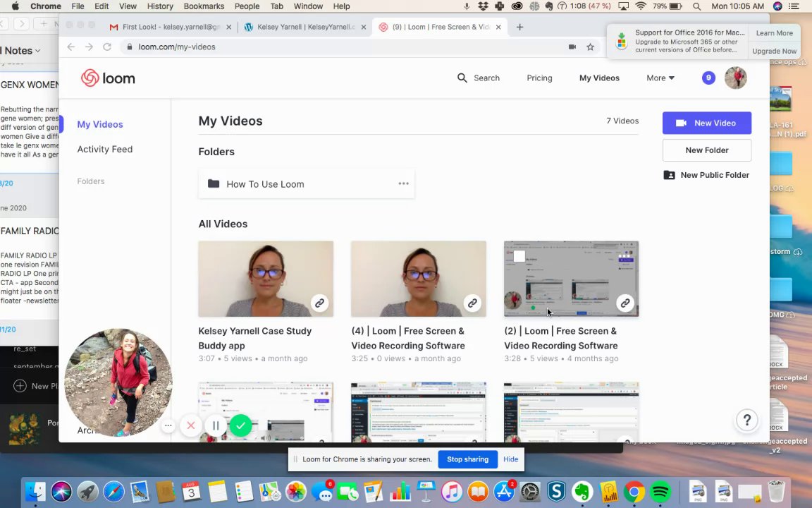
Task: Open Pricing link in Loom header
Action: click(539, 78)
